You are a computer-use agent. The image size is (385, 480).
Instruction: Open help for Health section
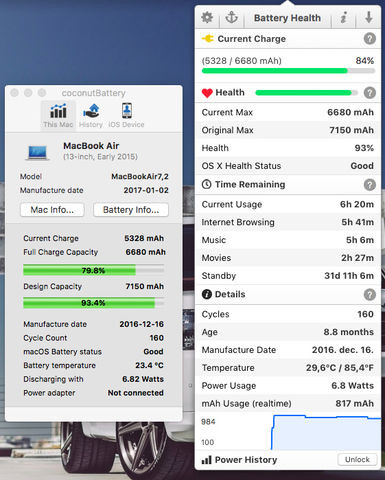pyautogui.click(x=369, y=93)
